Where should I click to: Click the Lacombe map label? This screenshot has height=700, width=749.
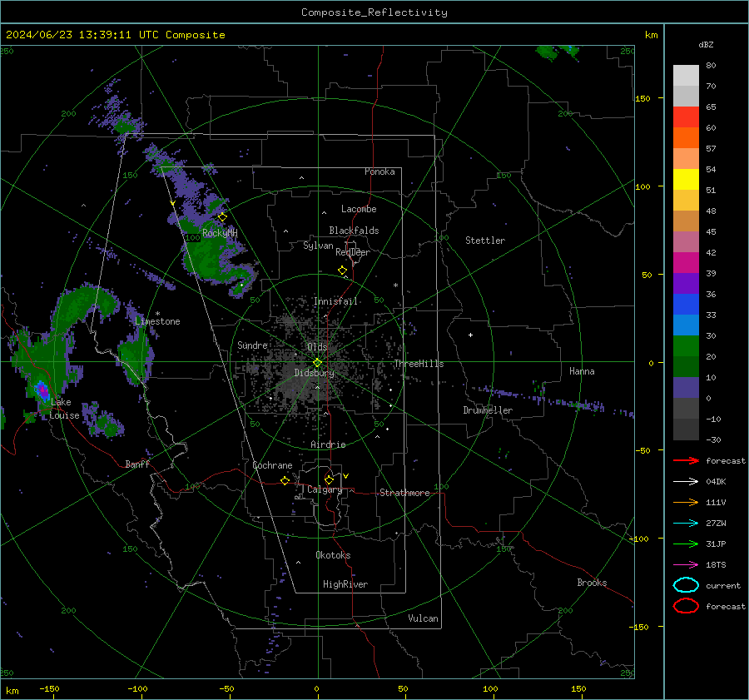pos(359,209)
